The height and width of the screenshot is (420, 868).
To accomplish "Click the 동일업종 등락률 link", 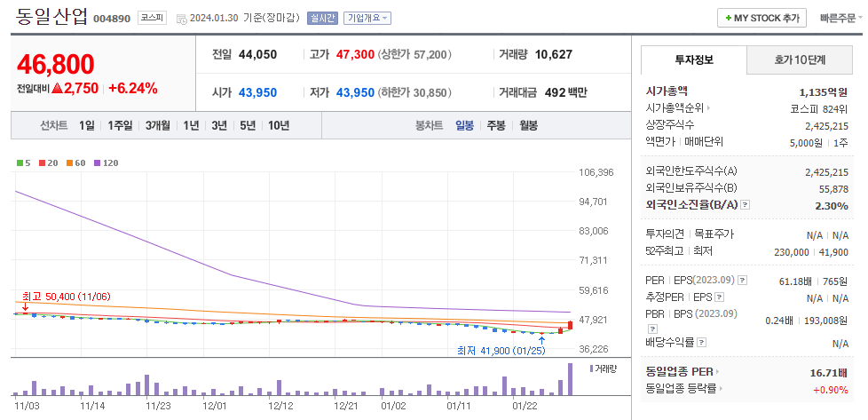I will (x=681, y=389).
